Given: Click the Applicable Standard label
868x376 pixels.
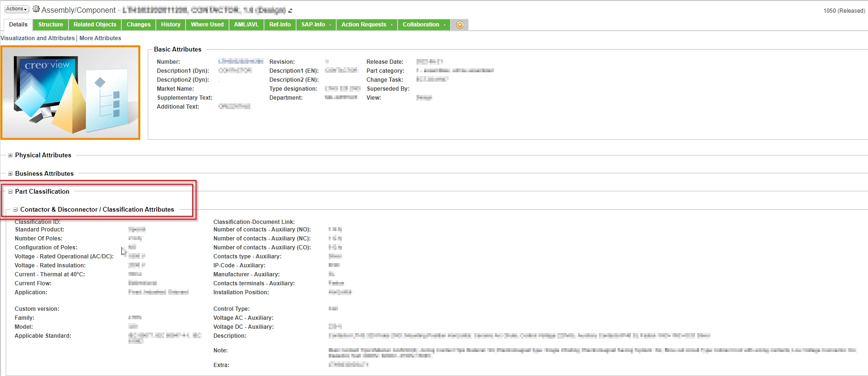Looking at the screenshot, I should [43, 336].
